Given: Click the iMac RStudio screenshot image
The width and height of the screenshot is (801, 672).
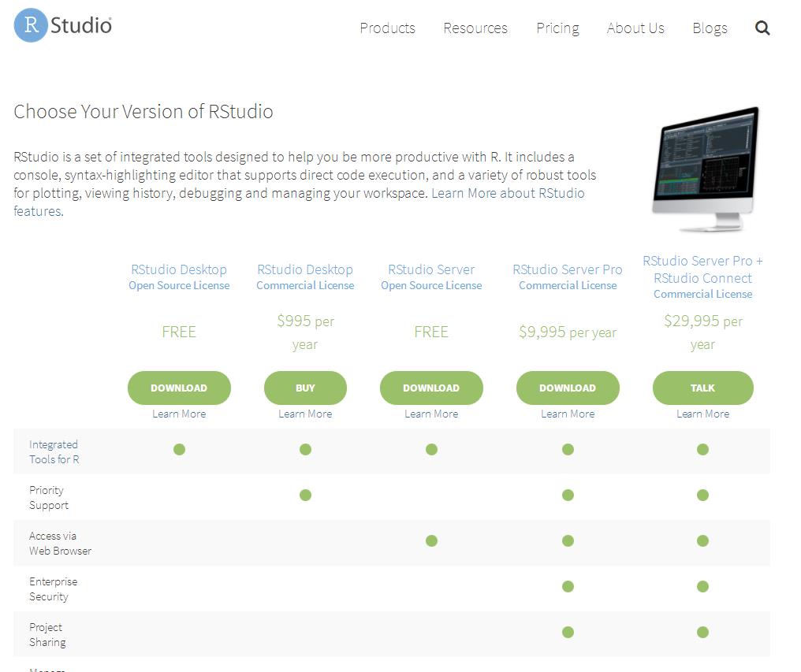Looking at the screenshot, I should [706, 169].
